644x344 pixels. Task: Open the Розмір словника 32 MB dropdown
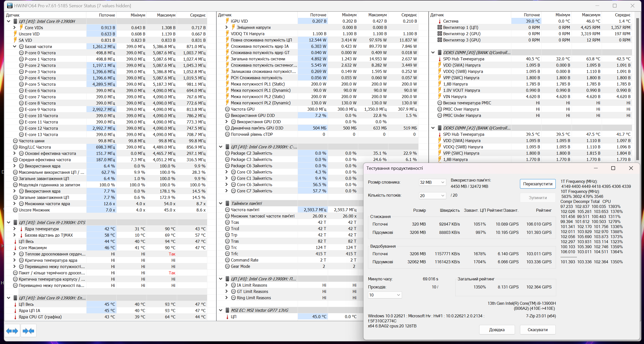click(x=432, y=182)
